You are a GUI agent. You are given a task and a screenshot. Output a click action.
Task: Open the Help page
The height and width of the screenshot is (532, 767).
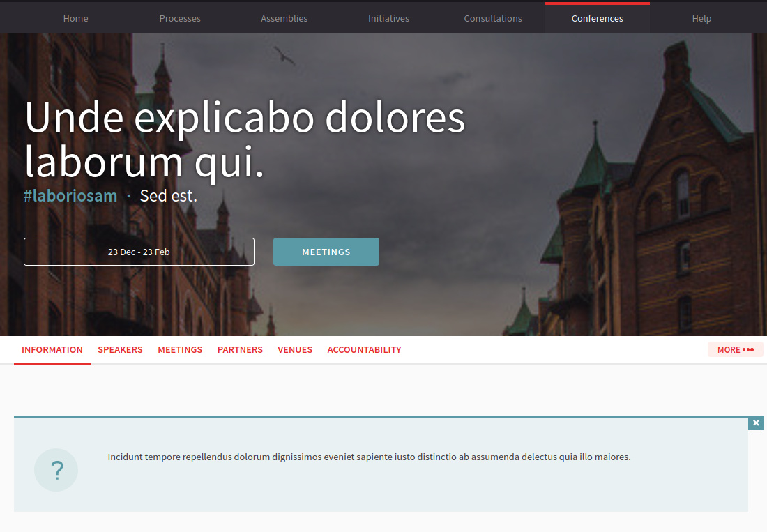coord(701,19)
